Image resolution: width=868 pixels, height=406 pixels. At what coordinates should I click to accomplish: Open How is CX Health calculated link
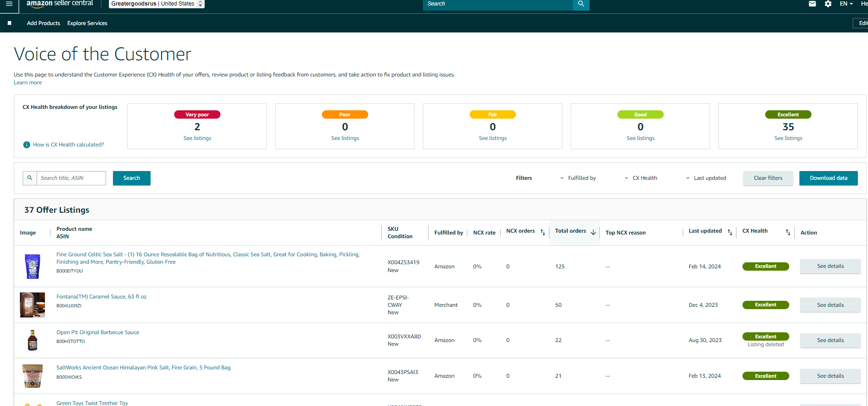click(x=69, y=145)
